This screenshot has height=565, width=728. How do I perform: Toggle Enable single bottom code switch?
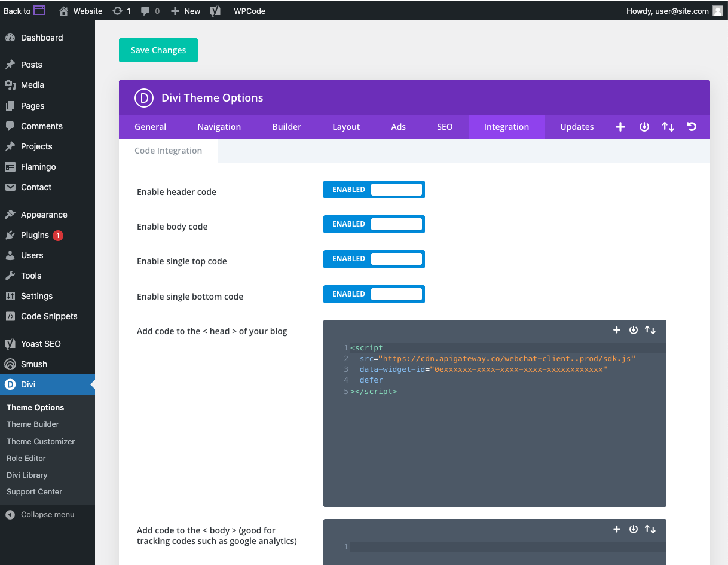point(374,294)
